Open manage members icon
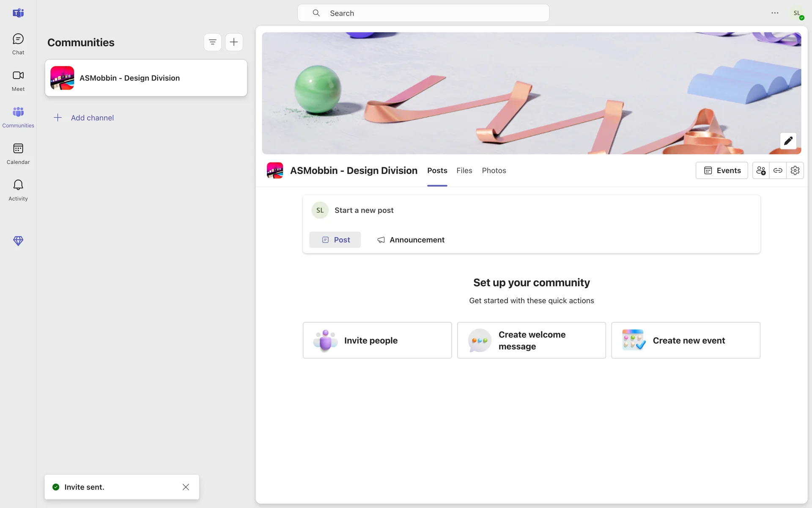812x508 pixels. tap(761, 171)
